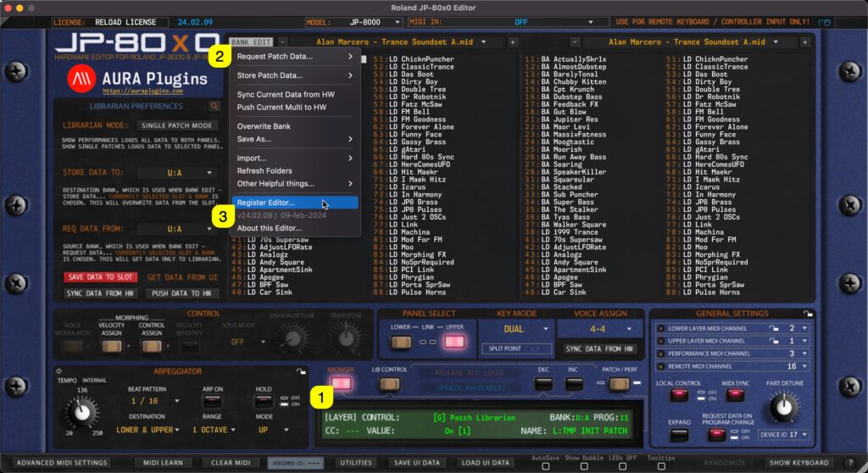868x473 pixels.
Task: Select the Upper panel button
Action: click(454, 342)
